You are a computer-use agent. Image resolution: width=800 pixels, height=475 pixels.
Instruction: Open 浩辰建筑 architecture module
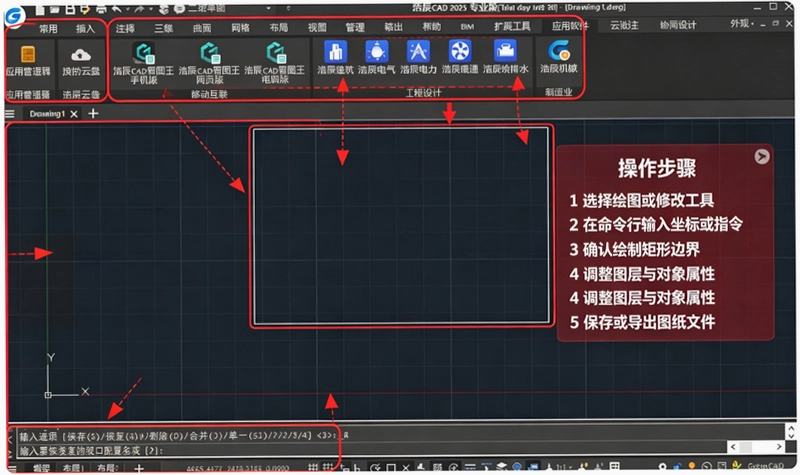coord(335,57)
